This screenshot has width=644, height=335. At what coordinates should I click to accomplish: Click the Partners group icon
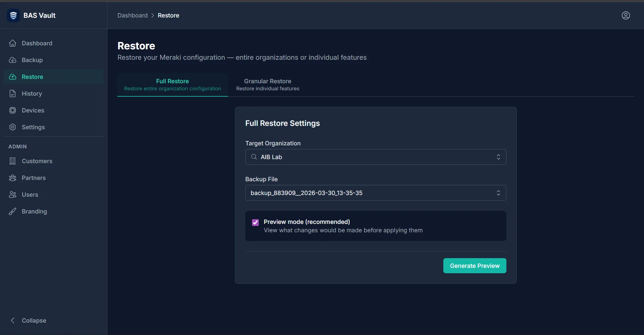point(13,178)
